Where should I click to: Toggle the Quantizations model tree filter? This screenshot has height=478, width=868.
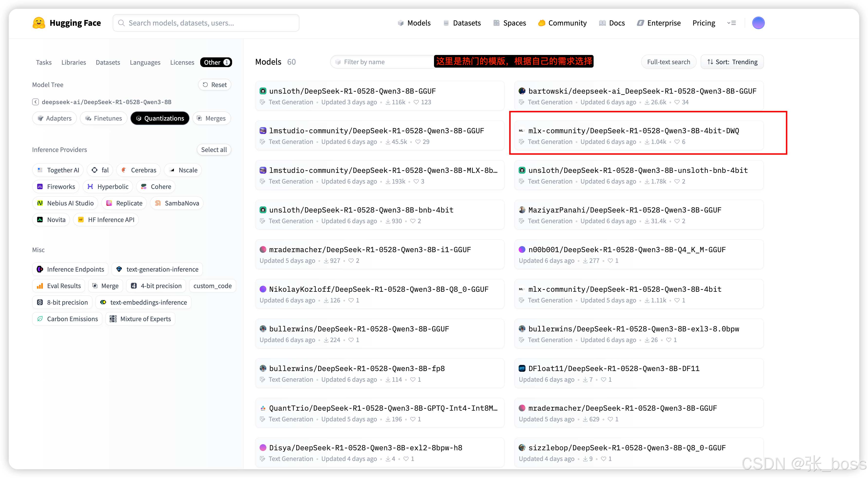pos(160,118)
